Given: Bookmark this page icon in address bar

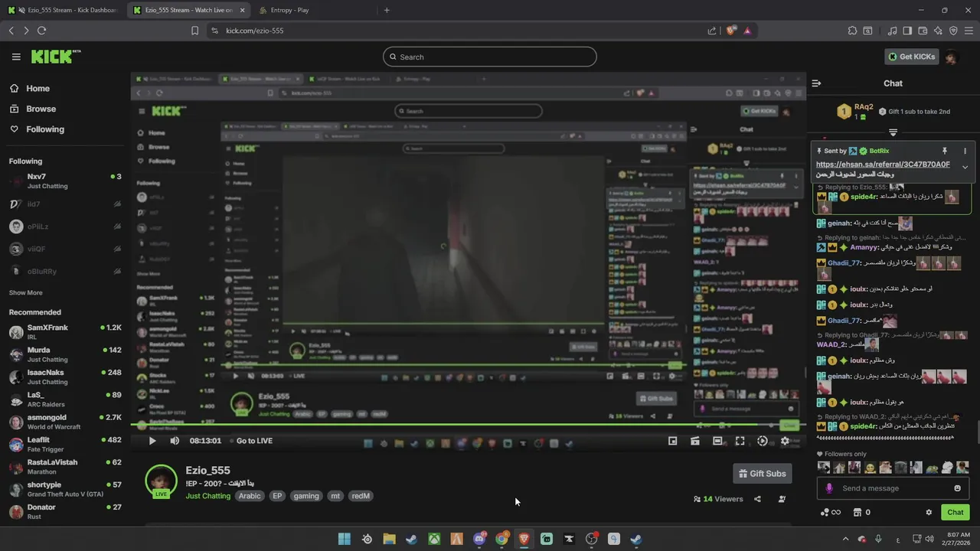Looking at the screenshot, I should coord(194,31).
